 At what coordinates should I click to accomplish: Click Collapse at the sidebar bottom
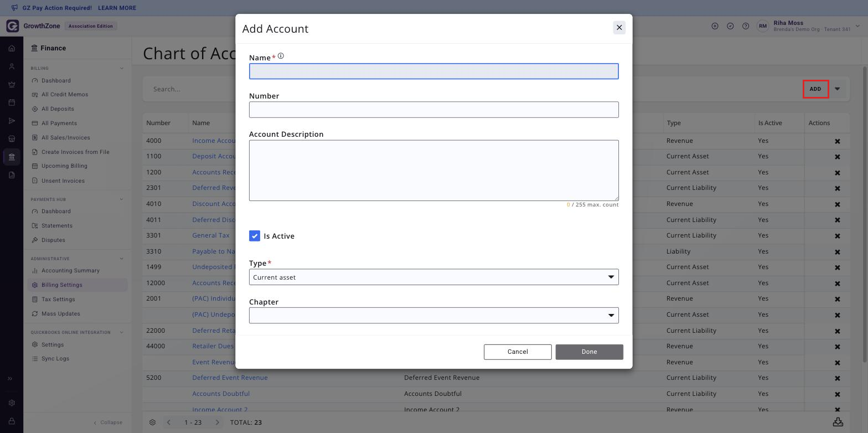[x=108, y=422]
